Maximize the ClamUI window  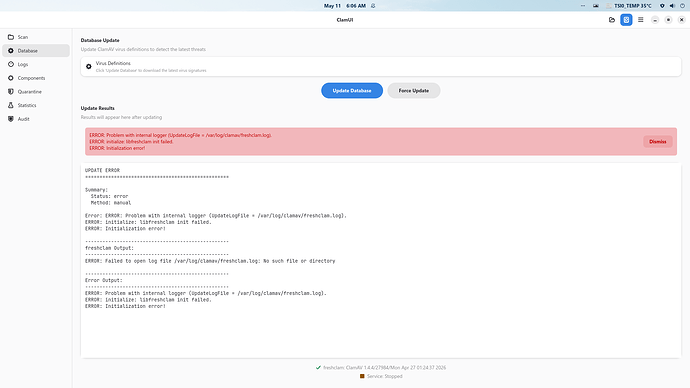coord(668,20)
